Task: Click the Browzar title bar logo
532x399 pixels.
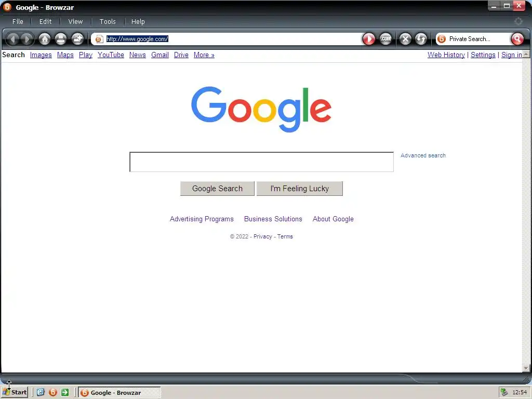Action: click(7, 7)
